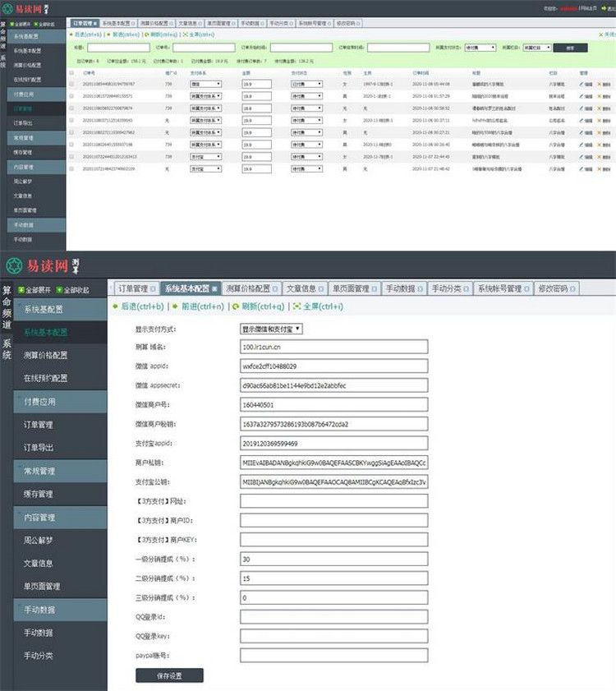Viewport: 616px width, 691px height.
Task: Click 全部收起 collapse-all icon on config page sidebar
Action: pyautogui.click(x=59, y=290)
